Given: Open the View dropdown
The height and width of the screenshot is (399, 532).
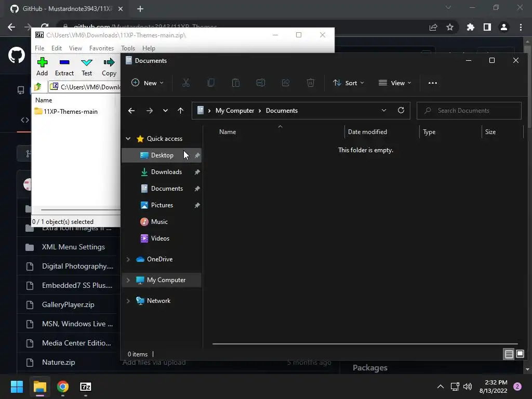Looking at the screenshot, I should click(395, 83).
